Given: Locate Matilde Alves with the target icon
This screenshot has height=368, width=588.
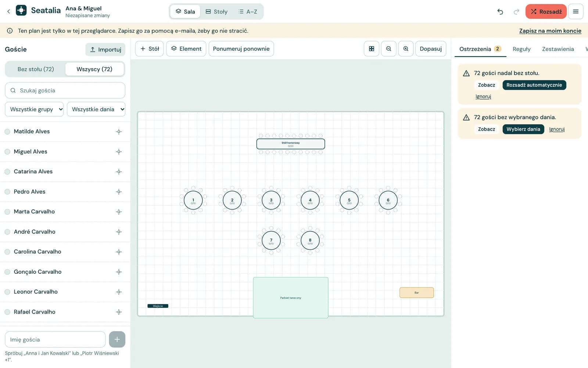Looking at the screenshot, I should pos(119,131).
